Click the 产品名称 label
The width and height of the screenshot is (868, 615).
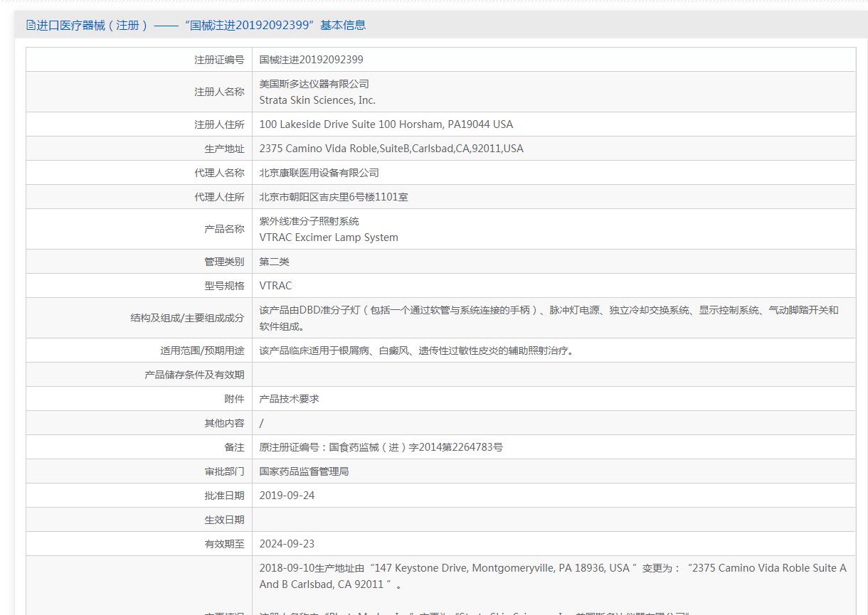coord(224,229)
